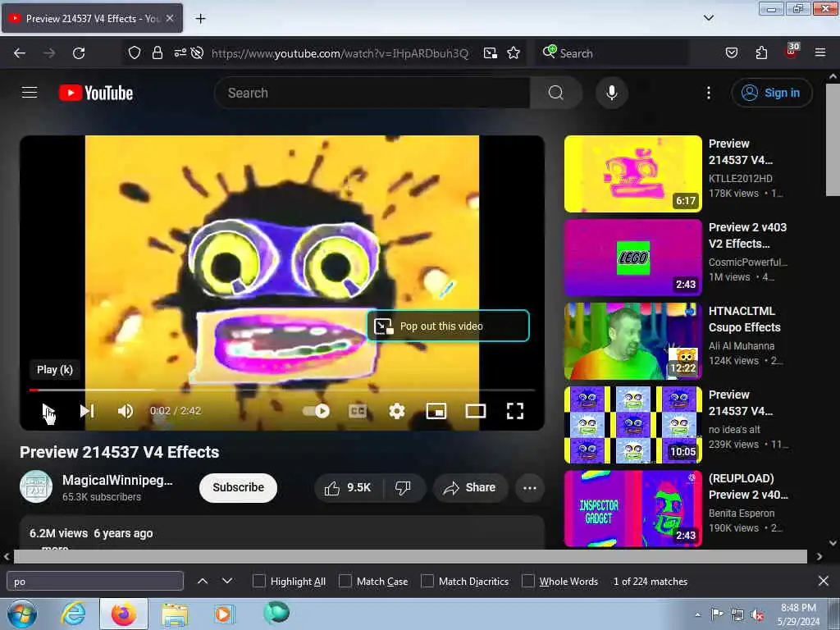Go to YouTube home logo
840x630 pixels.
(96, 93)
